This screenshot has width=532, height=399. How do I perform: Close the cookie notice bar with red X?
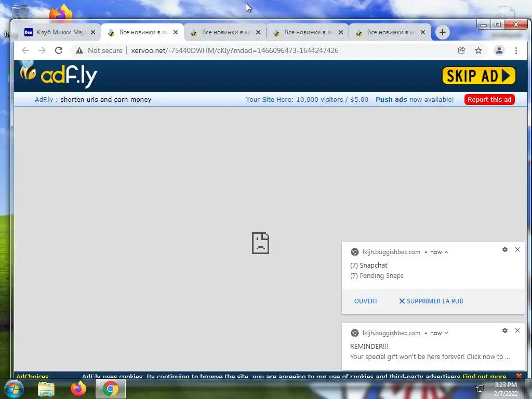(x=519, y=376)
